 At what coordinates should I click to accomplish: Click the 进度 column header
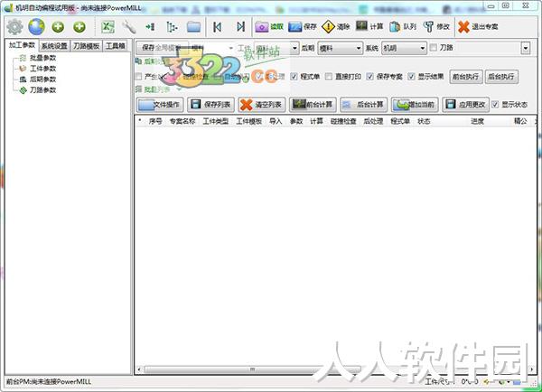[x=477, y=121]
